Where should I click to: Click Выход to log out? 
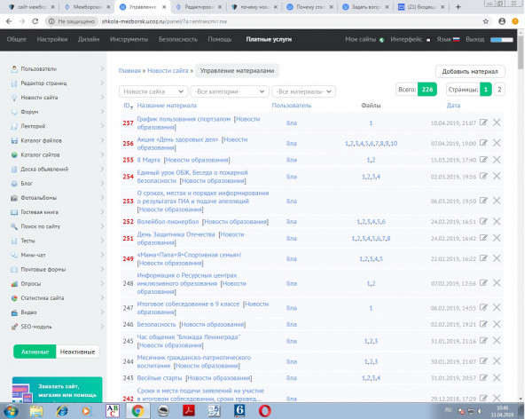pyautogui.click(x=475, y=39)
